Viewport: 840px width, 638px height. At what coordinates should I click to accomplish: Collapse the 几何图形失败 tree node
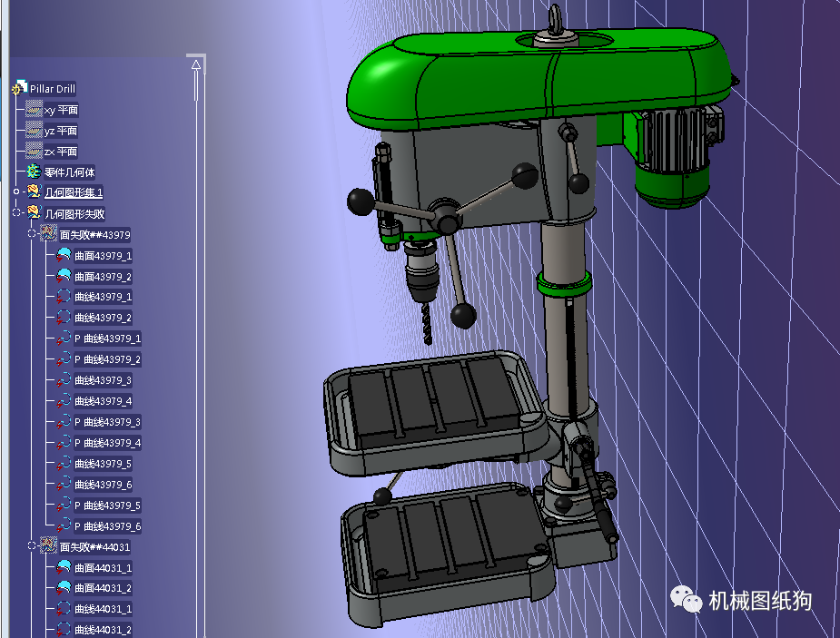(x=16, y=213)
